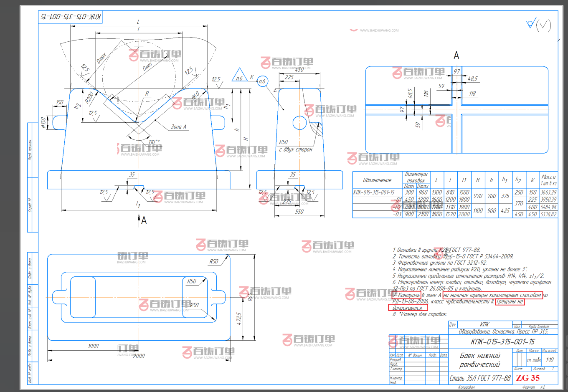Select the "Dmin" column header
This screenshot has width=568, height=392.
(x=409, y=186)
